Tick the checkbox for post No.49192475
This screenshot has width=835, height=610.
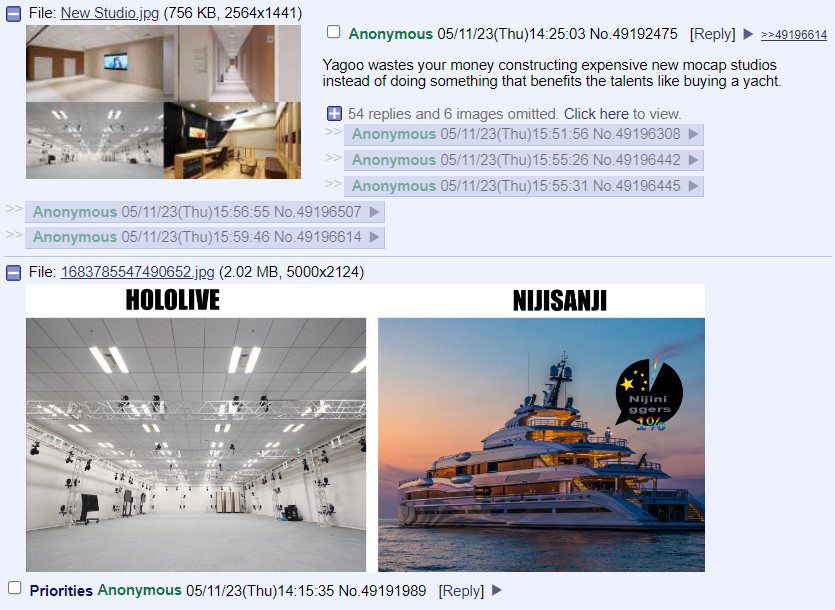(x=334, y=32)
